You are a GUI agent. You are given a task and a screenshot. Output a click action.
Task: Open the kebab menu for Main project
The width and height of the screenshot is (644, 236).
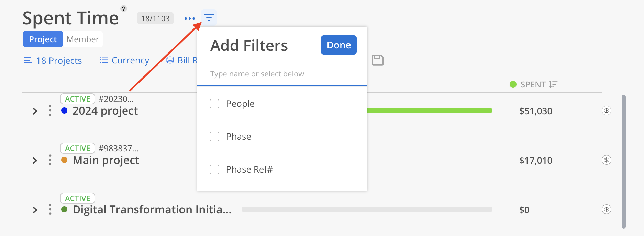(x=50, y=160)
